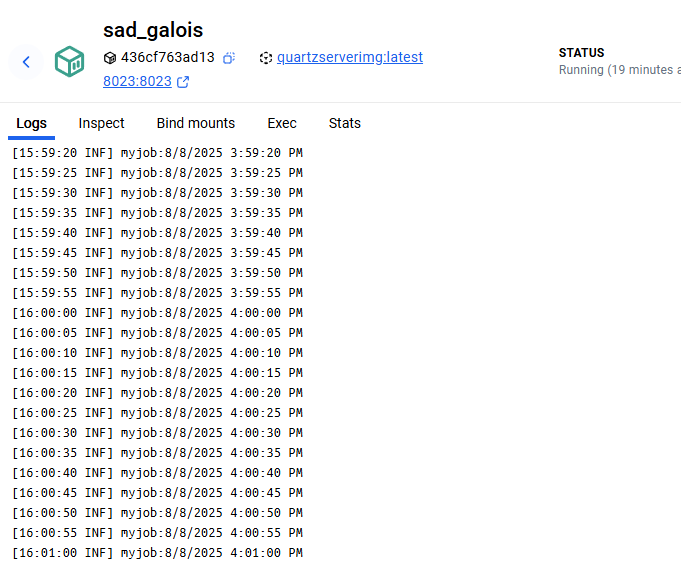Image resolution: width=681 pixels, height=573 pixels.
Task: Open external link icon next to 8023:8023
Action: coord(183,82)
